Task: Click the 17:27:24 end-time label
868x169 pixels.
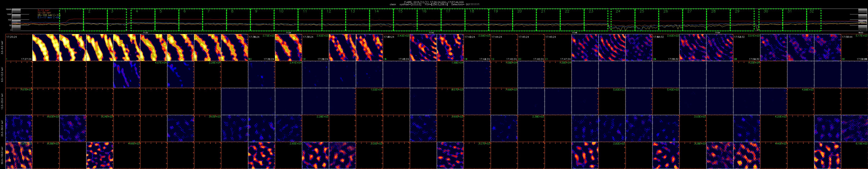Action: [26, 59]
